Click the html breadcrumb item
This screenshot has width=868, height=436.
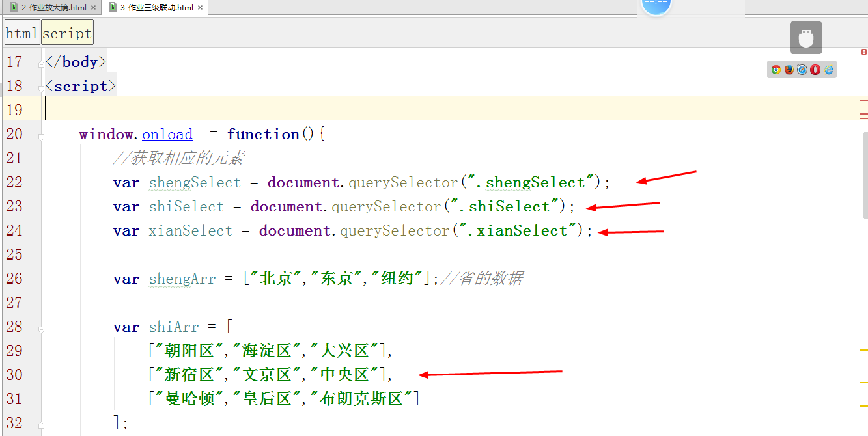pyautogui.click(x=21, y=31)
